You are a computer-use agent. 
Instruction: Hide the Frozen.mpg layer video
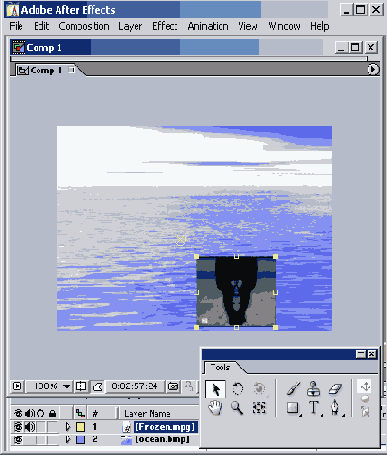tap(18, 426)
